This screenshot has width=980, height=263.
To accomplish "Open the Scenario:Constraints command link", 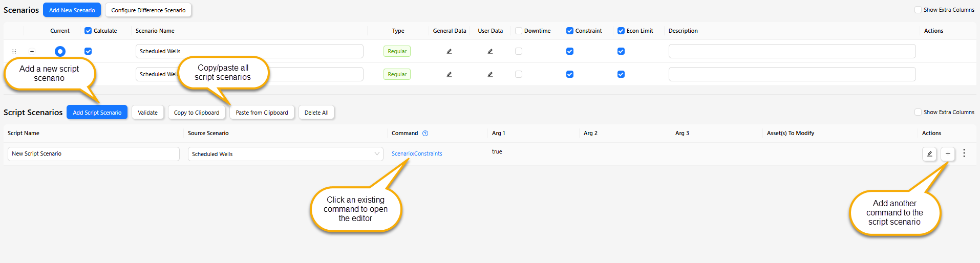I will (417, 154).
